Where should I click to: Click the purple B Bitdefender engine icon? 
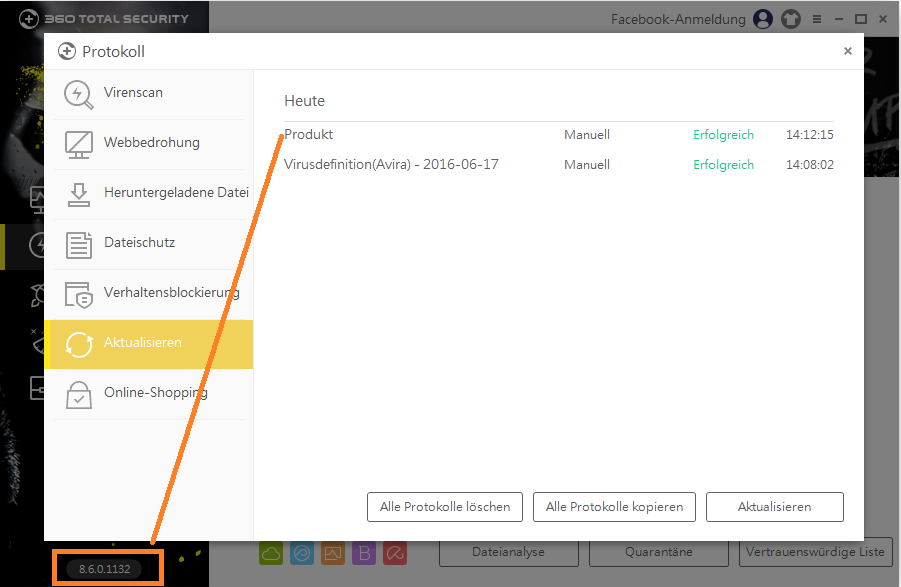tap(364, 553)
